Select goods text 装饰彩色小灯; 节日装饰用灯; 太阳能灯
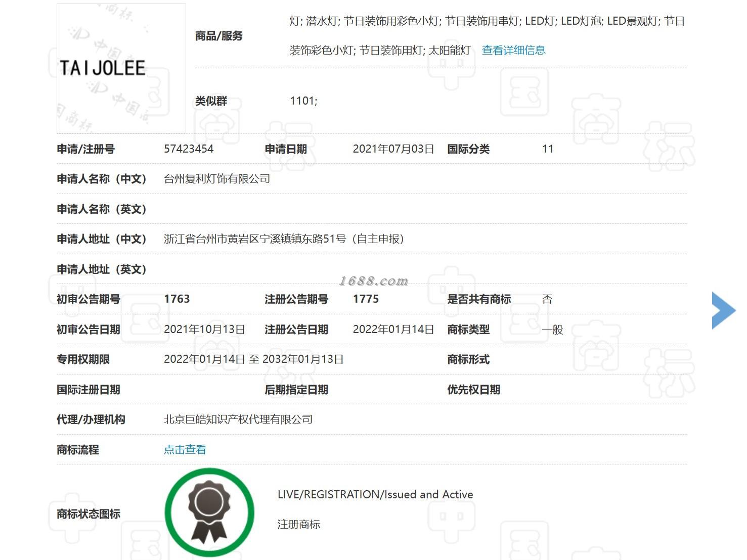Viewport: 747px width, 560px height. tap(380, 50)
